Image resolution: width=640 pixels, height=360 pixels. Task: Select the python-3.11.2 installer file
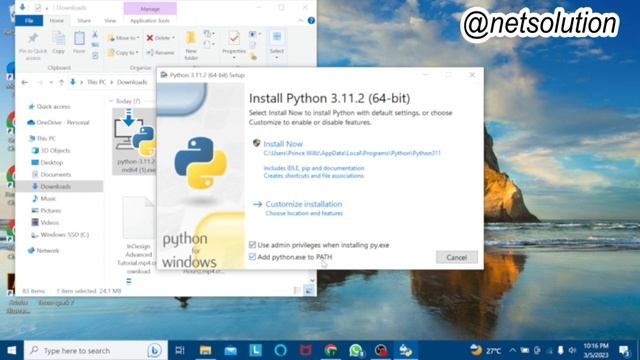(135, 142)
